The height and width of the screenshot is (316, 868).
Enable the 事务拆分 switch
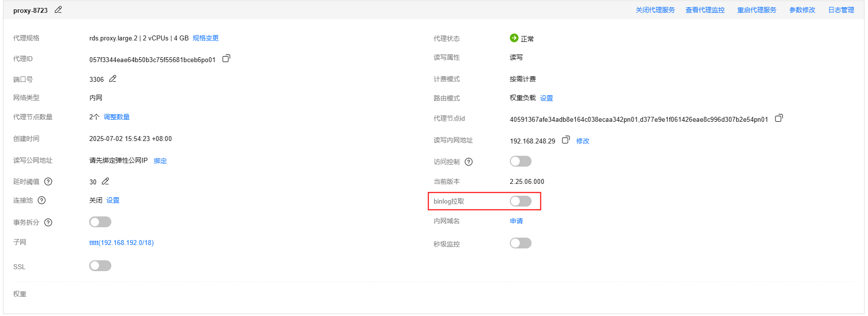100,222
